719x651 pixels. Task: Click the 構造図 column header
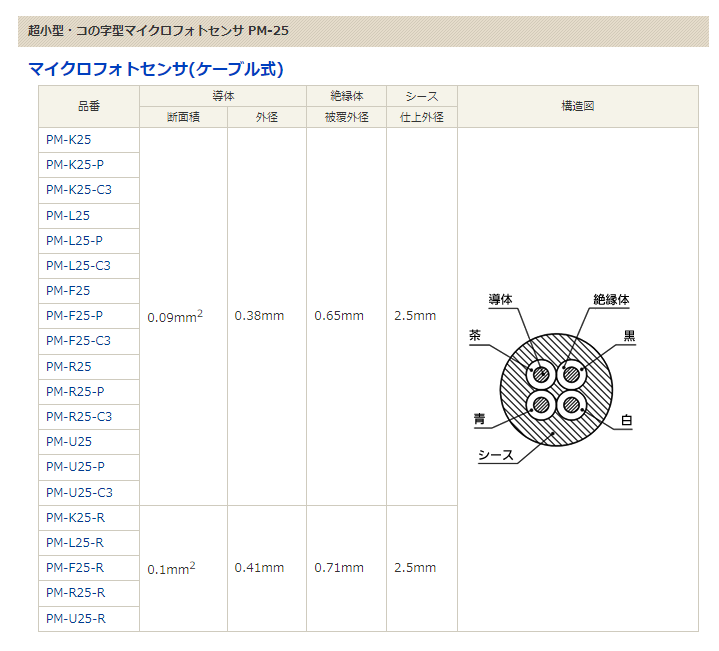click(x=578, y=106)
